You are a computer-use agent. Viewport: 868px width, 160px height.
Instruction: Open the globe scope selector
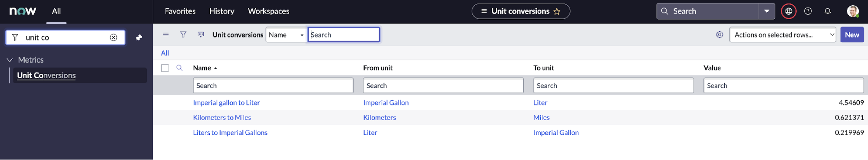(x=789, y=11)
